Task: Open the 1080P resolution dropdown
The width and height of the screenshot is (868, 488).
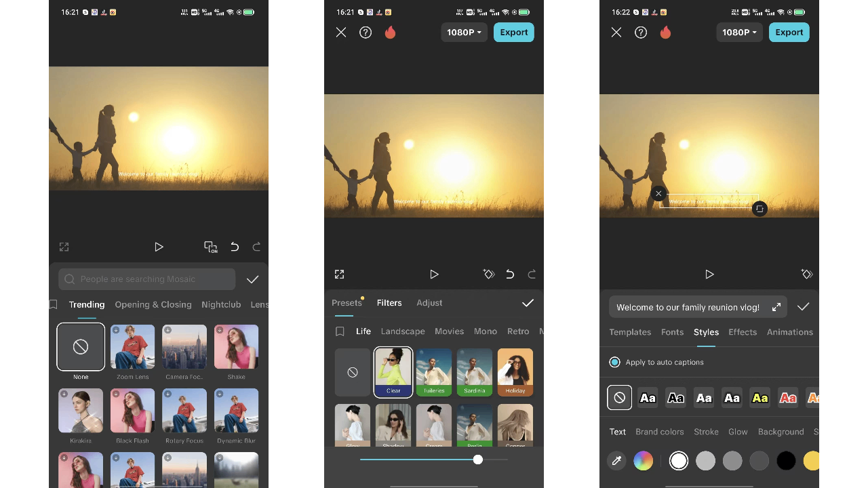Action: (464, 32)
